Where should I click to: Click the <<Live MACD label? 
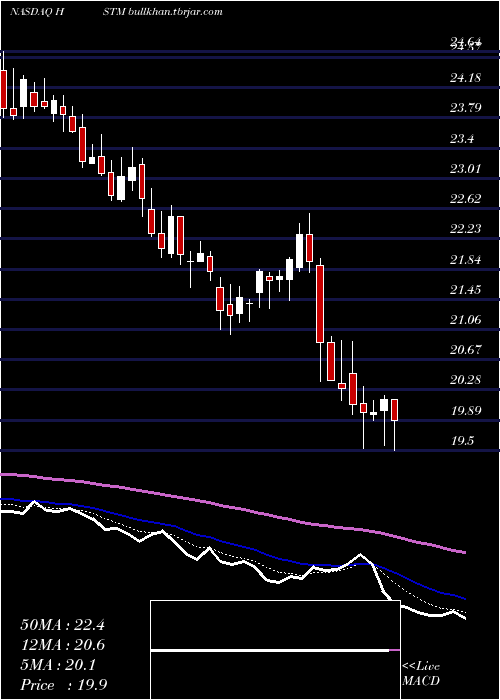coord(421,674)
